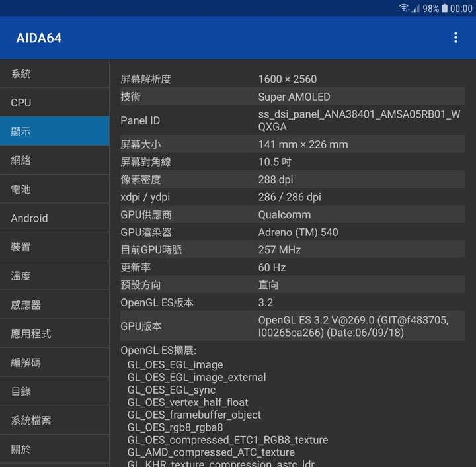
Task: Select the xdpi / ydpi label
Action: tap(145, 197)
